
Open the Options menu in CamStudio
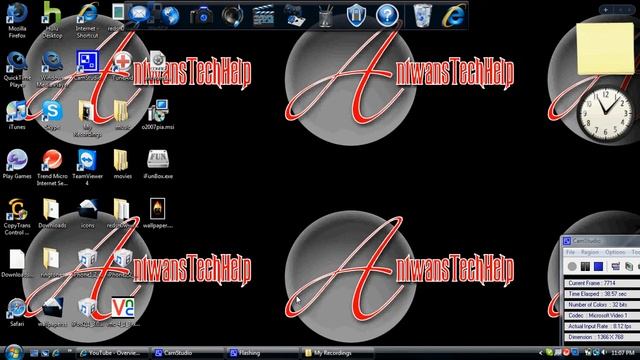click(615, 252)
